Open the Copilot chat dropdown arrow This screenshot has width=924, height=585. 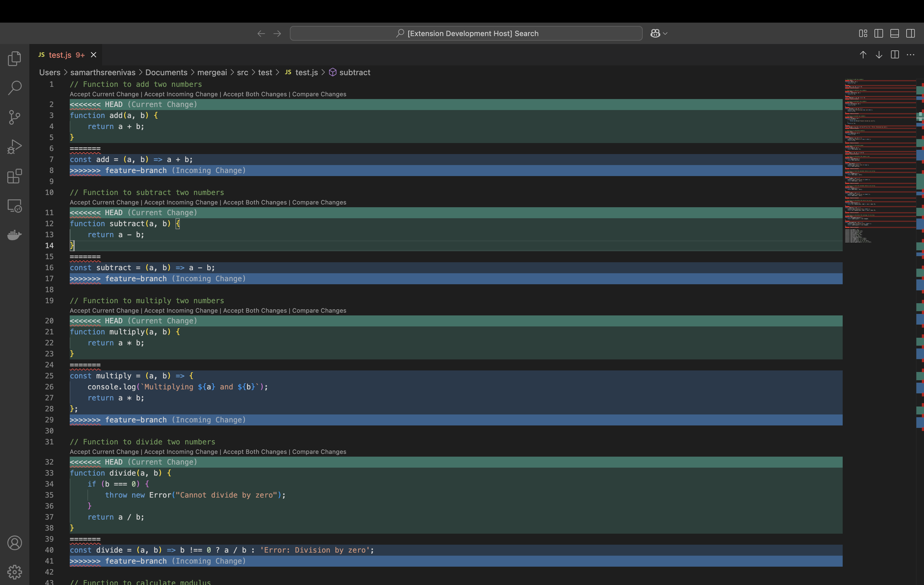click(x=665, y=33)
